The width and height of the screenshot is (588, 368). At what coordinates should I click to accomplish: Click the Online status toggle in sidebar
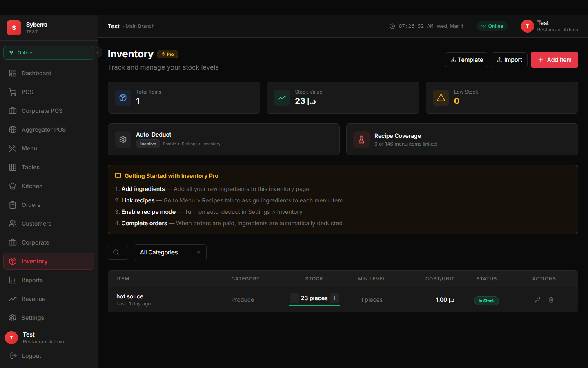click(x=49, y=53)
